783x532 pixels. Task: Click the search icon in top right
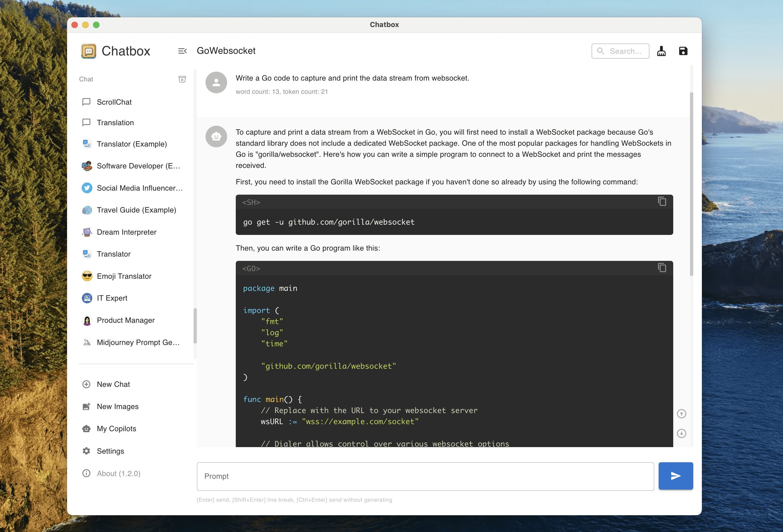coord(602,50)
